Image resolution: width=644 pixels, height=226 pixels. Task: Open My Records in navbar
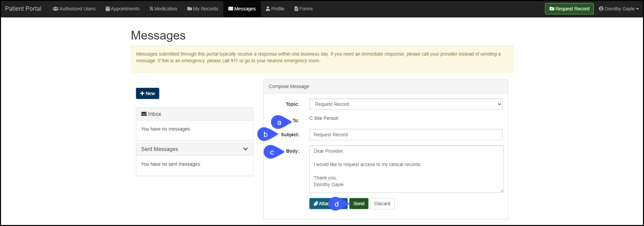pyautogui.click(x=203, y=9)
